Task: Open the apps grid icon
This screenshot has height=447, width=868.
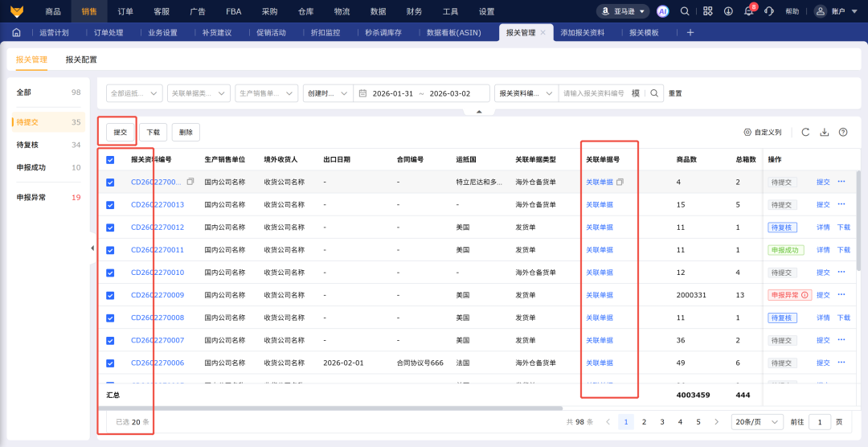Action: [707, 11]
